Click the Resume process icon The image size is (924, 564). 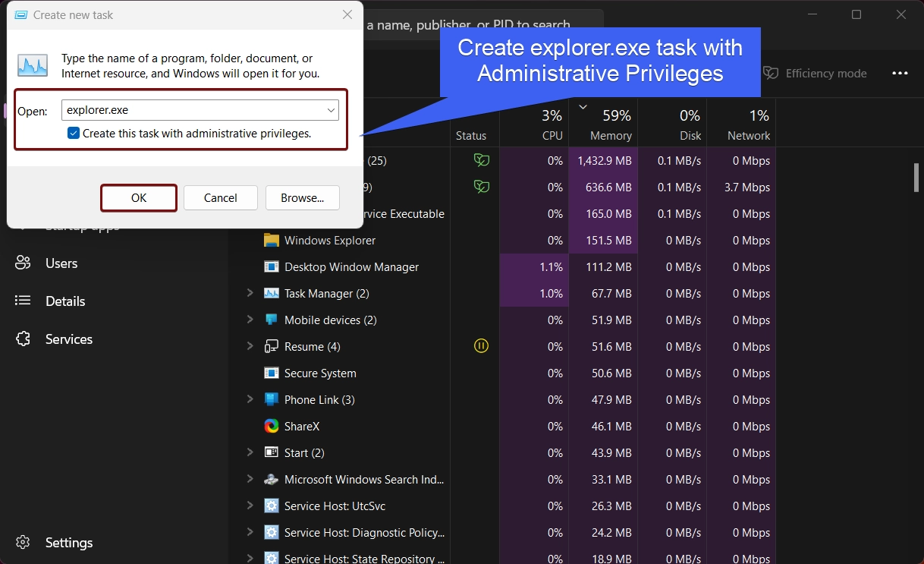272,347
